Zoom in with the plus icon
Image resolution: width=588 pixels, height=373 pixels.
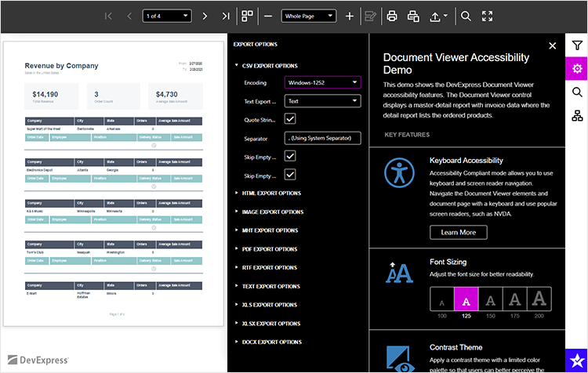pyautogui.click(x=350, y=16)
